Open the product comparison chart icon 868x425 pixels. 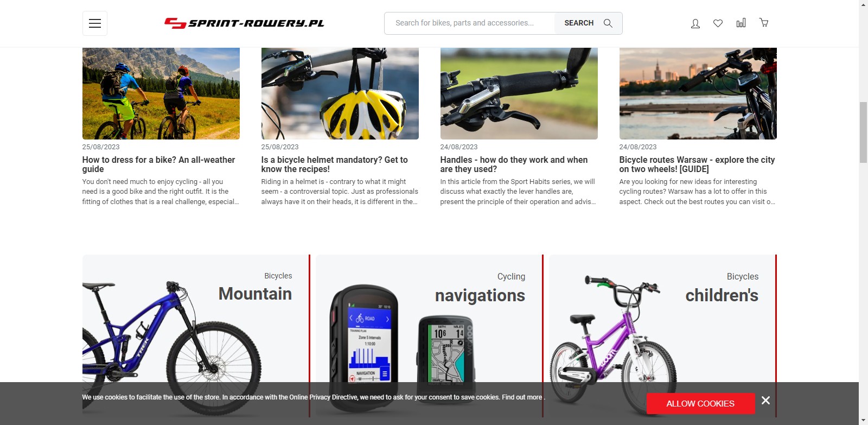click(741, 23)
